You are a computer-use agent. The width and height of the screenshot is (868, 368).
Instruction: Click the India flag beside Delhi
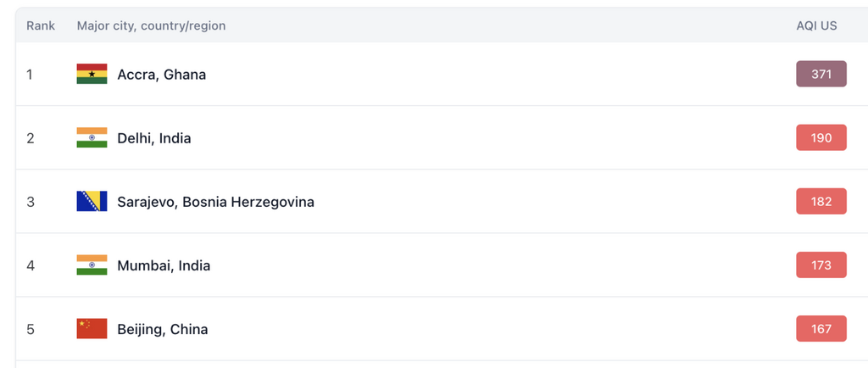(x=92, y=138)
